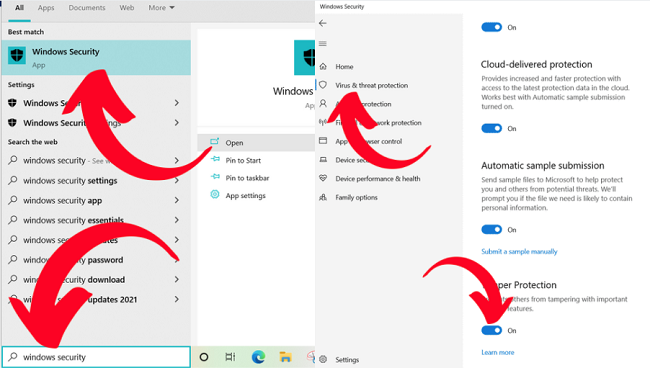
Task: Click Settings label in Windows Security sidebar
Action: pyautogui.click(x=347, y=360)
